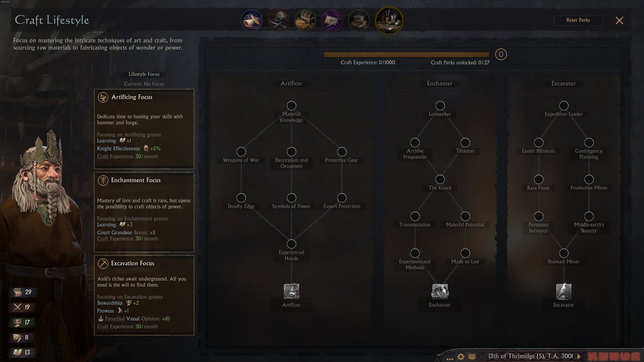Click the Reset Perks button
Viewport: 644px width, 362px height.
tap(578, 20)
